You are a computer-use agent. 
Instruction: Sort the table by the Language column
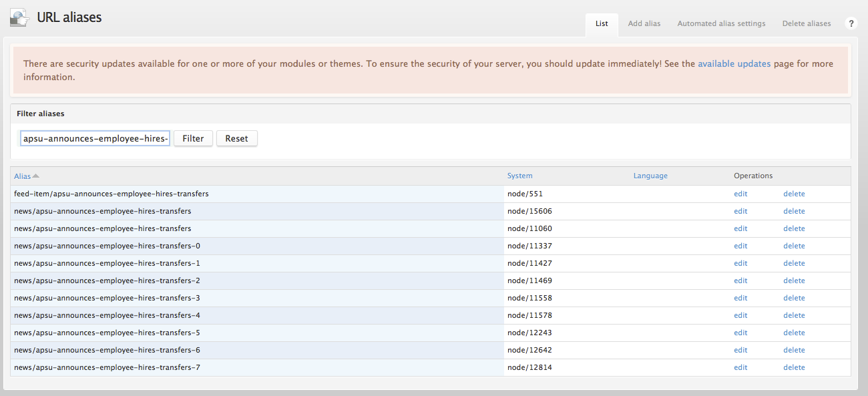click(650, 175)
